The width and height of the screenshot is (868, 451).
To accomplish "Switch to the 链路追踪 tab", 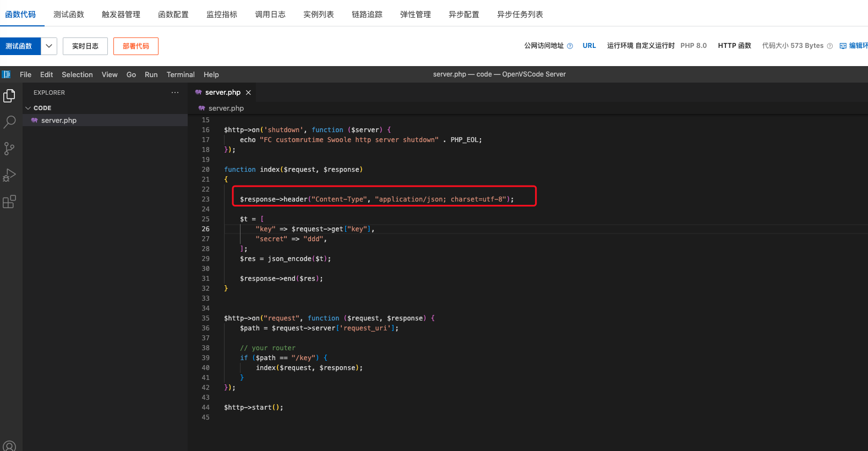I will click(367, 14).
